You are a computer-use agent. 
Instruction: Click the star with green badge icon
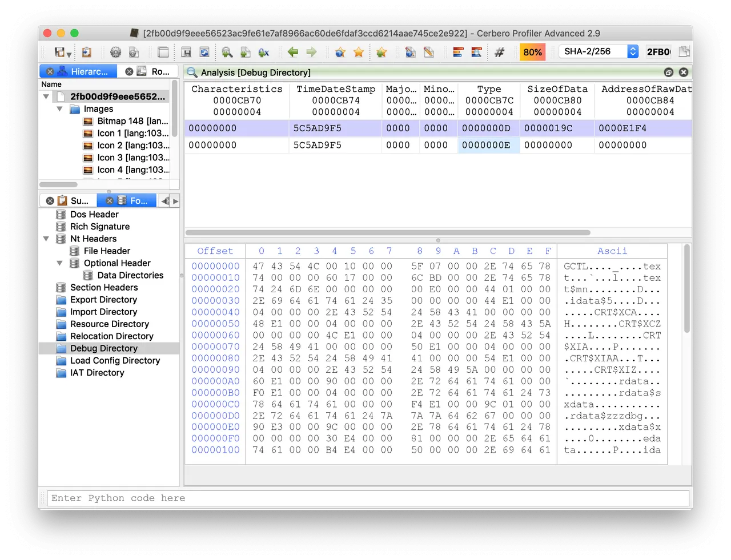click(x=381, y=52)
